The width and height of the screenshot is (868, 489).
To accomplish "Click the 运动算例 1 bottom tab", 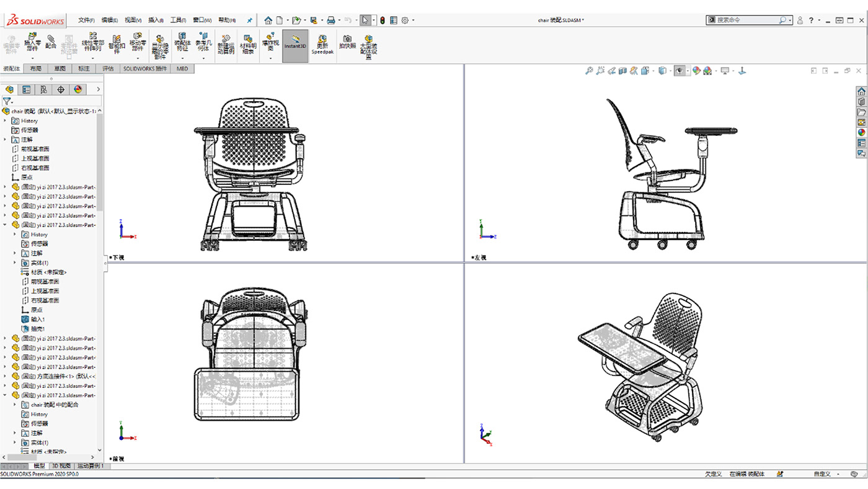I will click(90, 466).
